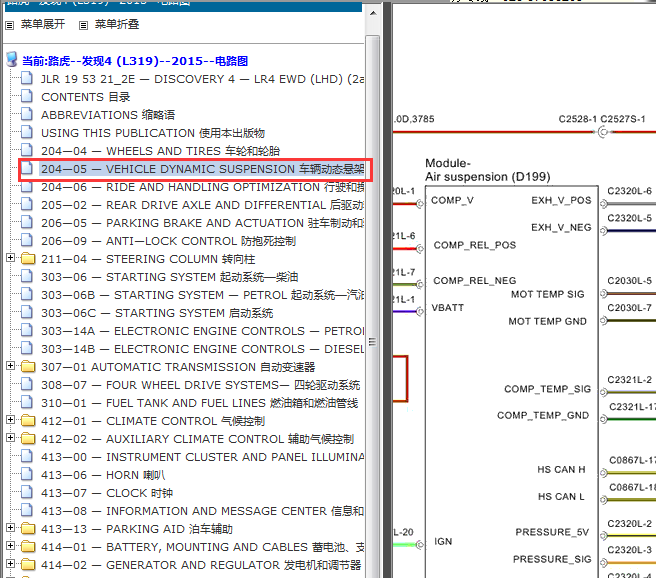The height and width of the screenshot is (578, 656).
Task: Click page icon beside 413-08 INFORMATION AND MESSAGE CENTER
Action: coord(27,510)
